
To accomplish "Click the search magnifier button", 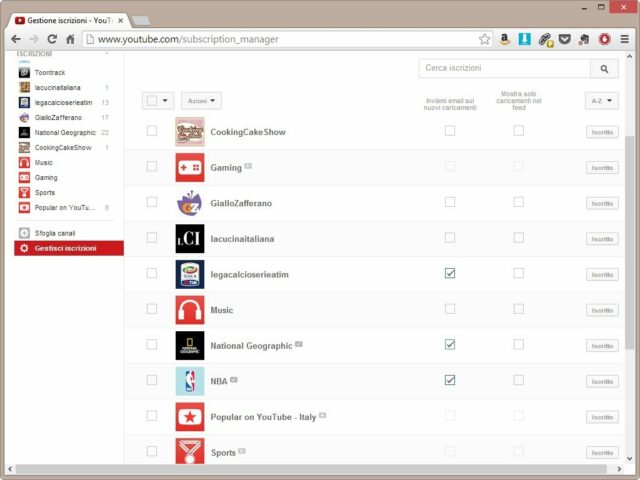I will pyautogui.click(x=604, y=69).
